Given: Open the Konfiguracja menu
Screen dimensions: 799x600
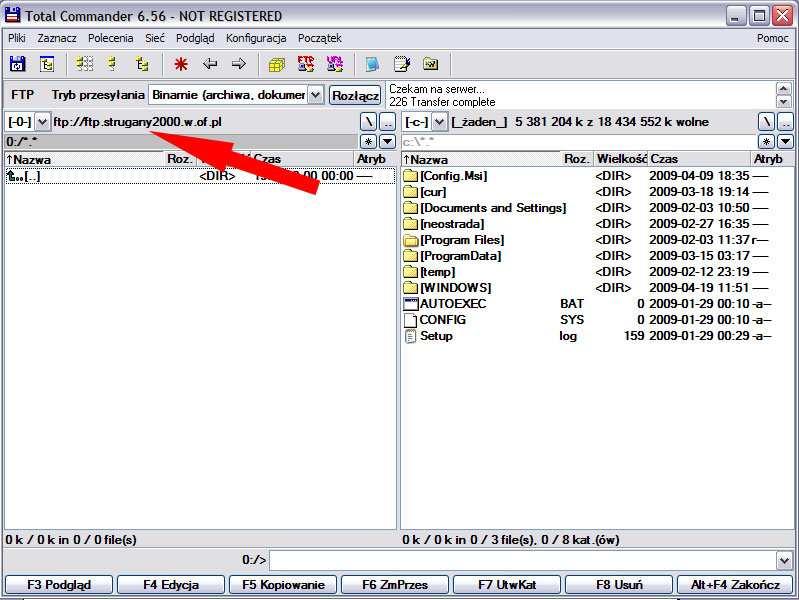Looking at the screenshot, I should click(x=256, y=38).
